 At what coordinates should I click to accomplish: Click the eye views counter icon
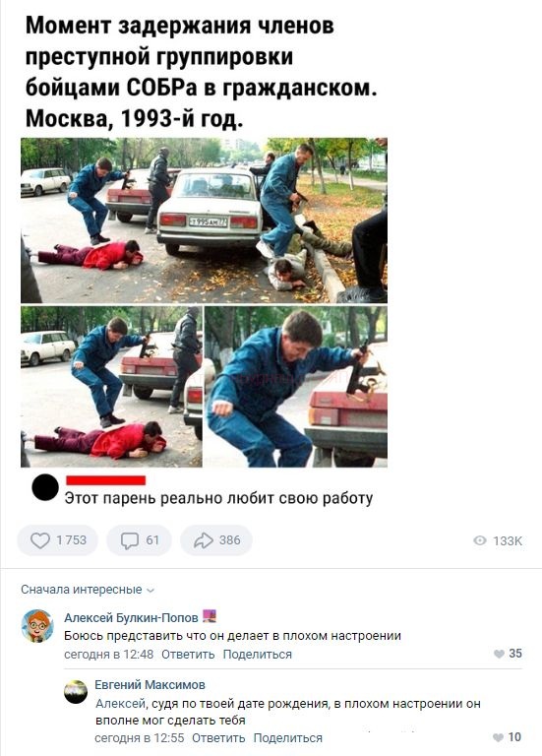click(x=480, y=541)
